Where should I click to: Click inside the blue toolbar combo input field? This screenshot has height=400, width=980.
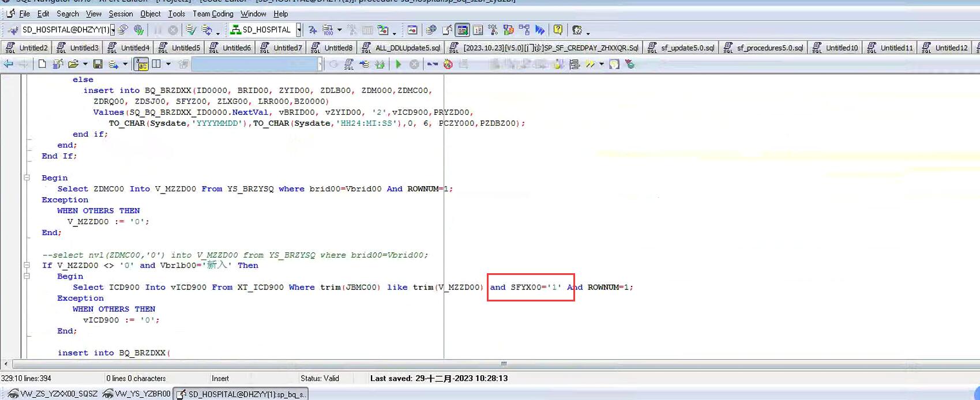254,64
